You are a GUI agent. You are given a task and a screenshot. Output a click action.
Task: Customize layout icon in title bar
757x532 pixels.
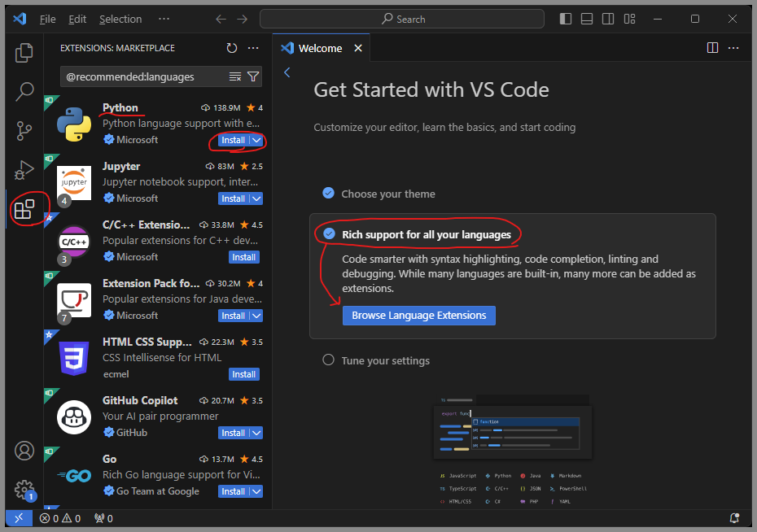629,19
